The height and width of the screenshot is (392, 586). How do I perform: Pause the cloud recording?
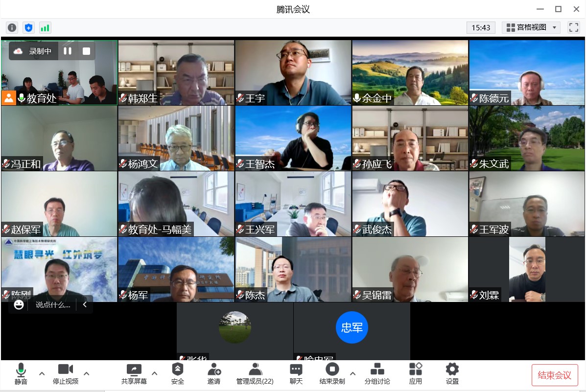point(68,51)
